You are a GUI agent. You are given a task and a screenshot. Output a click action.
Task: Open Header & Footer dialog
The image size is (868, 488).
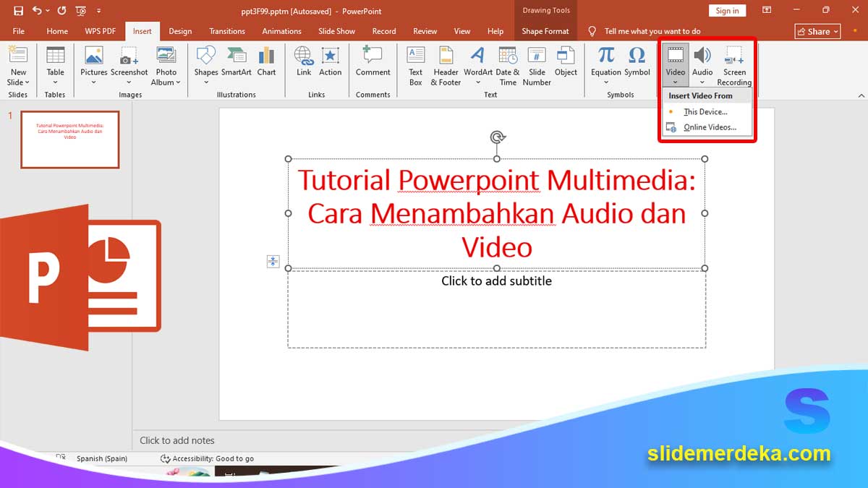446,66
